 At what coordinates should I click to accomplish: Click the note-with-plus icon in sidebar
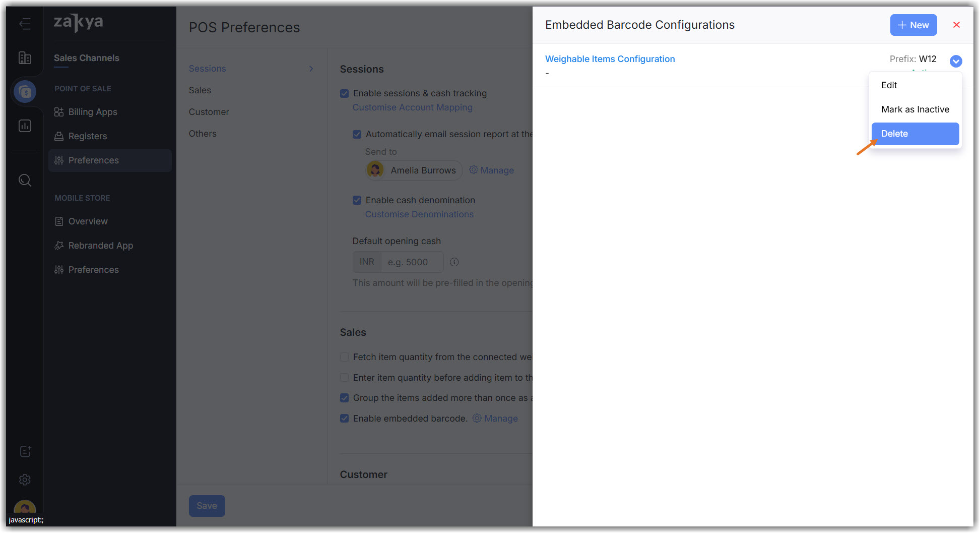pos(25,451)
